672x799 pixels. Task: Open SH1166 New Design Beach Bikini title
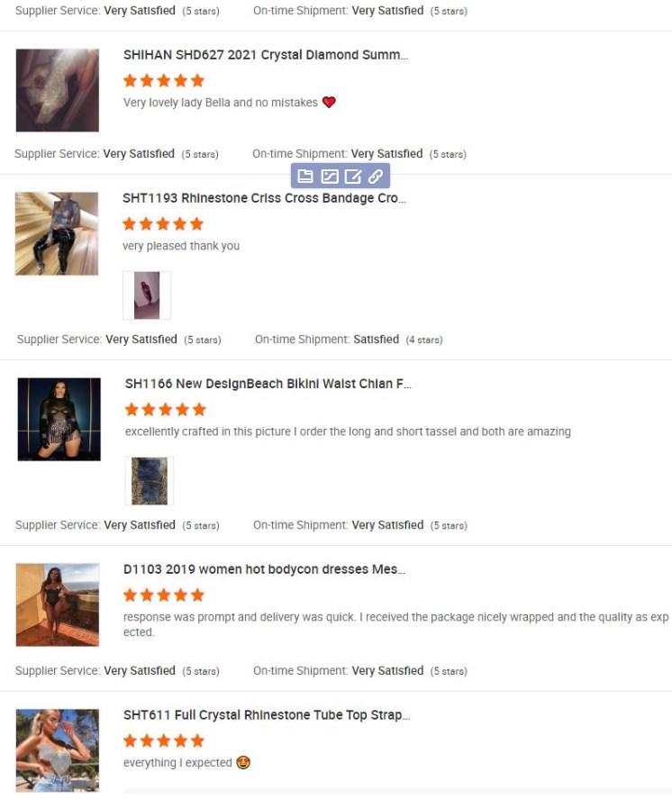[x=268, y=384]
